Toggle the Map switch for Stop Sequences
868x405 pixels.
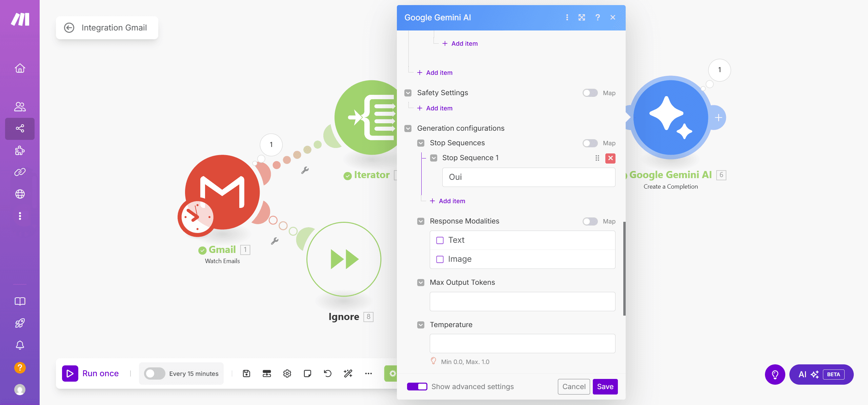tap(590, 143)
